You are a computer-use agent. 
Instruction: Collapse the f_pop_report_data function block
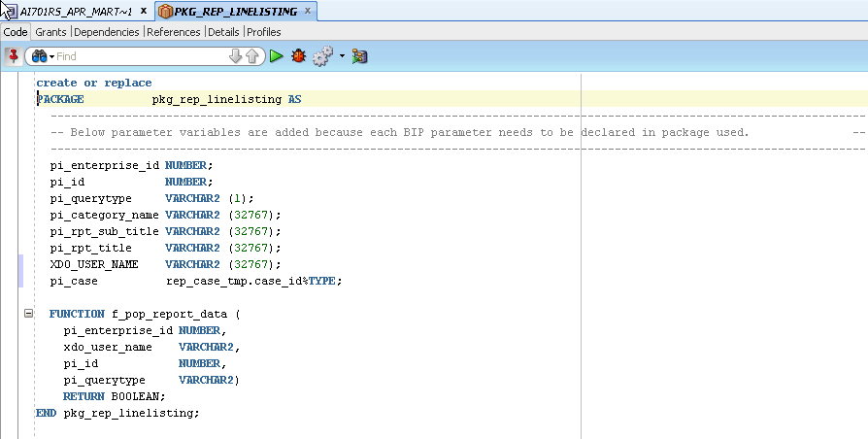pos(28,314)
